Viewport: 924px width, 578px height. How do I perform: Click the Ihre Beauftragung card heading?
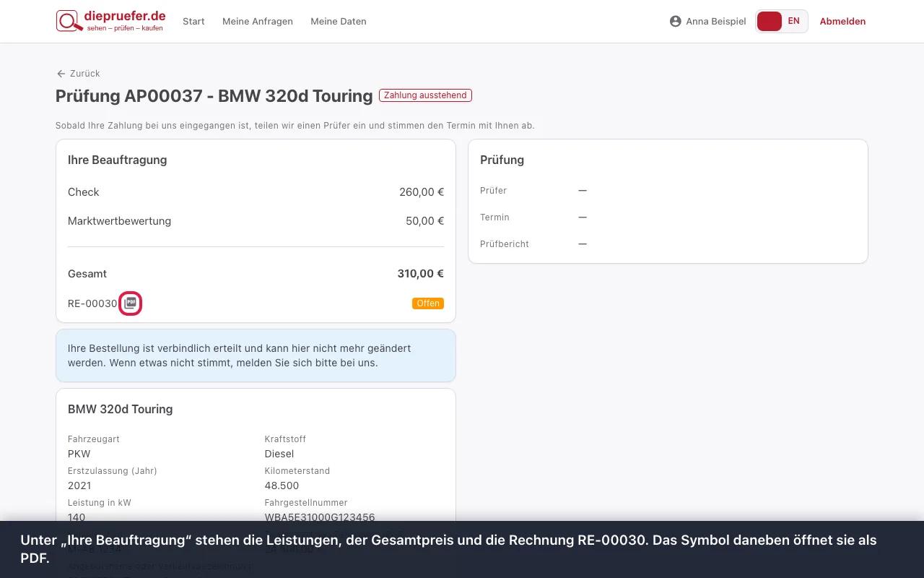117,160
